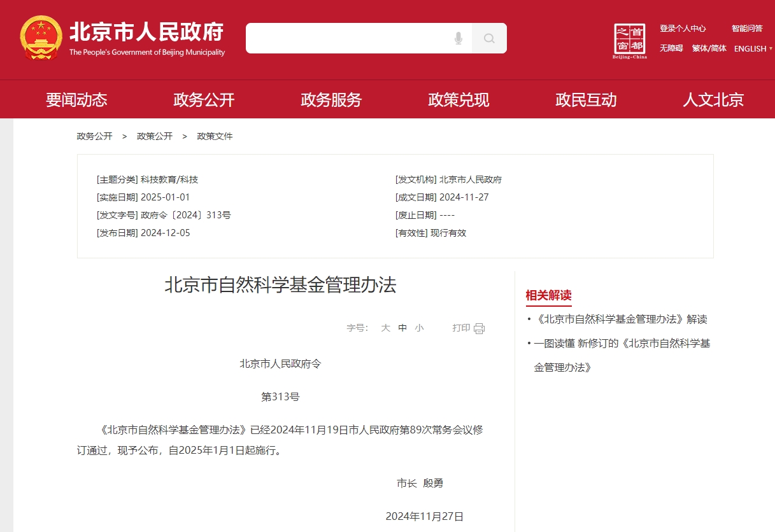Viewport: 775px width, 532px height.
Task: Open 《北京市自然科学基金管理办法》解读 related article
Action: coord(622,319)
